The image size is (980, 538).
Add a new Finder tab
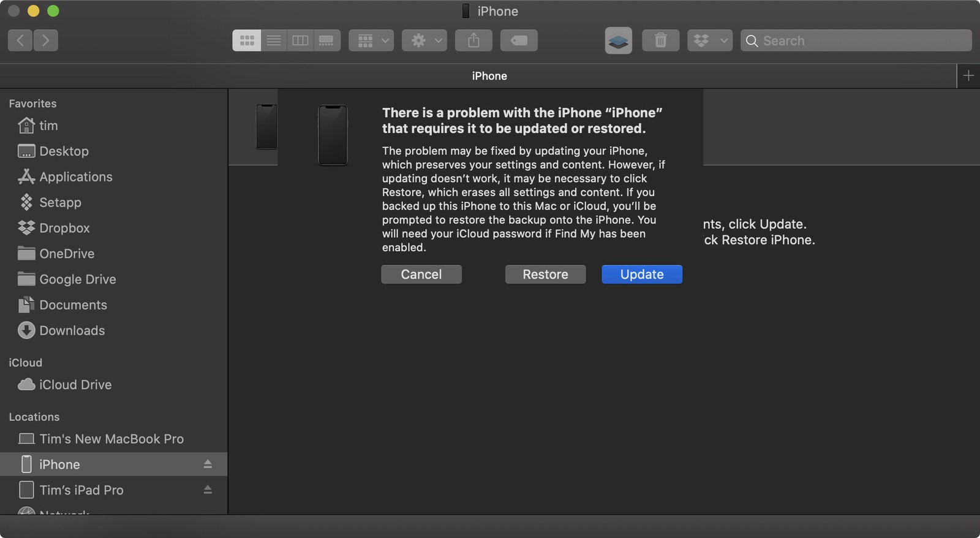tap(968, 75)
